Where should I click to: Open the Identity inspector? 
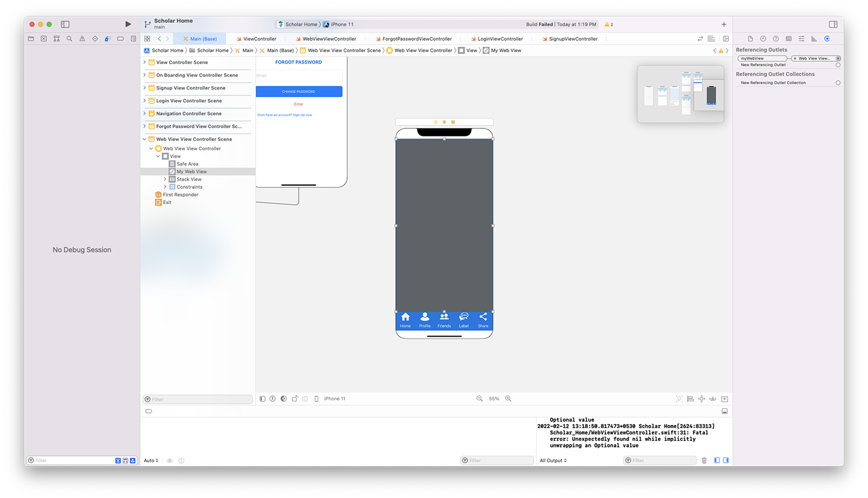click(x=788, y=38)
